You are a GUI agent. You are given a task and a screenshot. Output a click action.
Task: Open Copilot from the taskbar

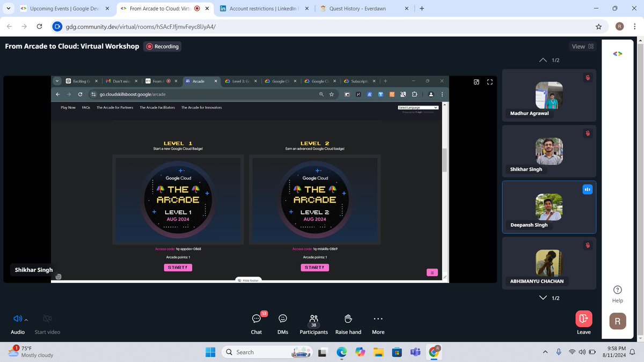coord(360,352)
